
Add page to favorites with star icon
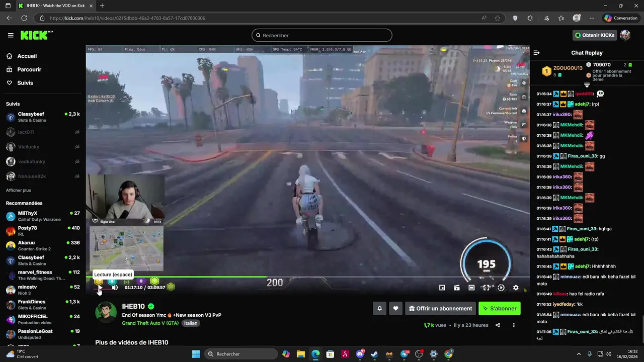coord(498,18)
